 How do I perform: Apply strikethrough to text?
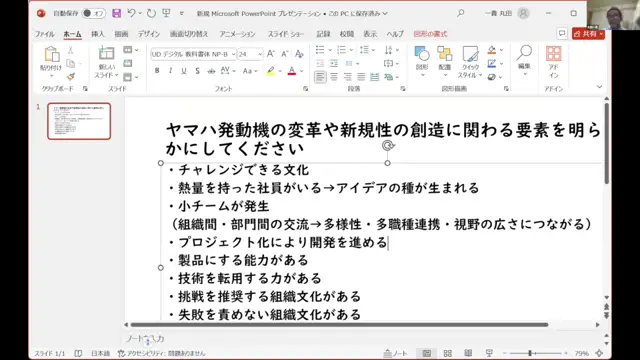click(x=211, y=71)
